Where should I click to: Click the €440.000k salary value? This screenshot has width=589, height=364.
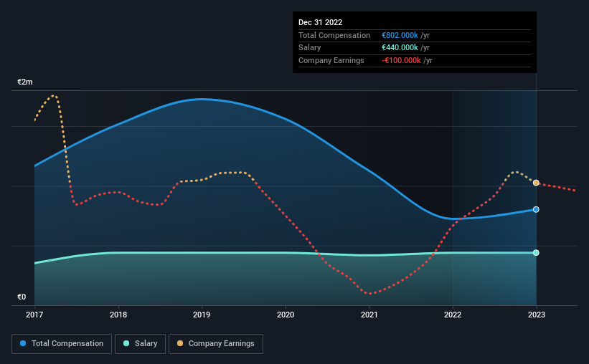pyautogui.click(x=400, y=48)
